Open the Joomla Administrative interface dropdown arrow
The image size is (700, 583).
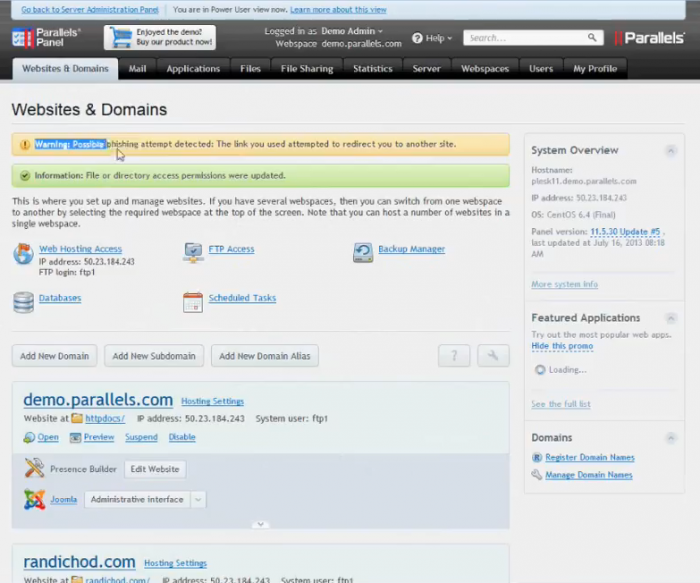coord(198,500)
